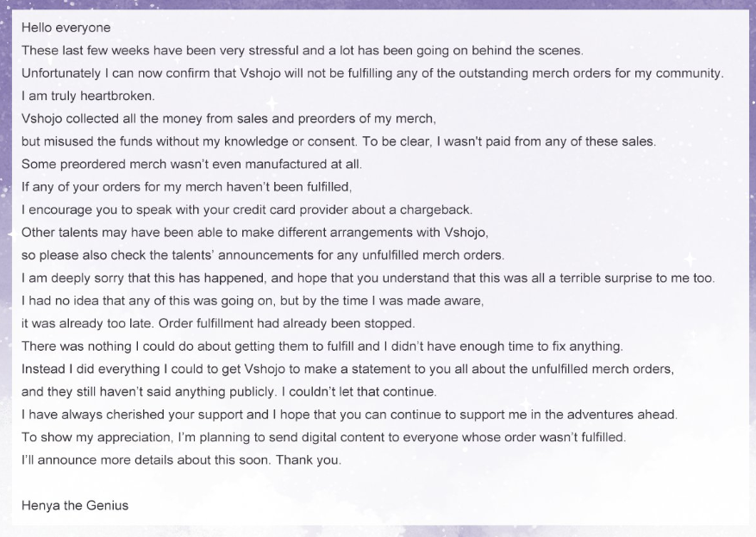Screen dimensions: 756x537
Task: Click the line starting "Instead I did everything"
Action: (x=347, y=369)
